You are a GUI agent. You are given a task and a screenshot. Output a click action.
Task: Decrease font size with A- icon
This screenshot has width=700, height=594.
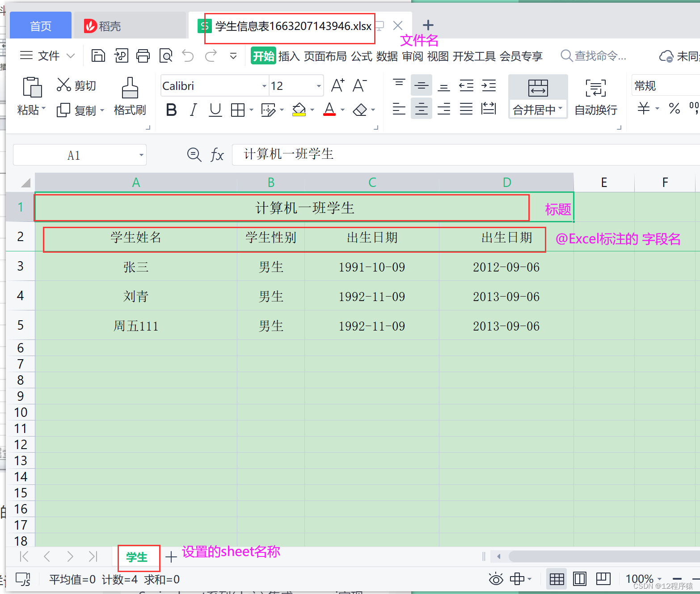(360, 85)
